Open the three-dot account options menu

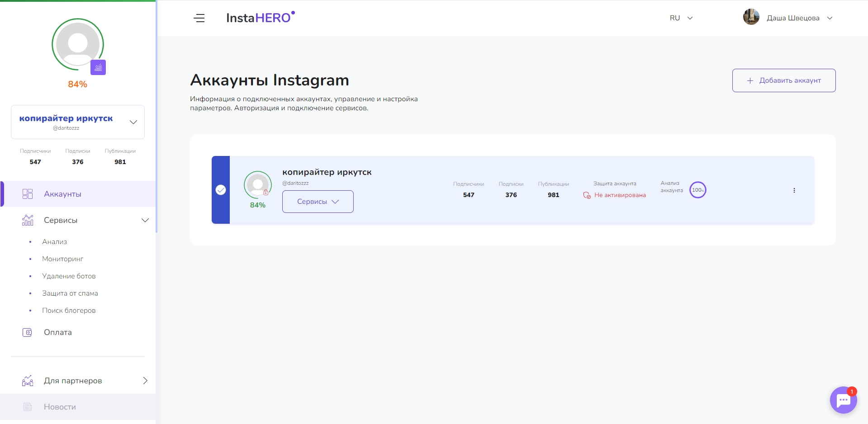tap(794, 190)
